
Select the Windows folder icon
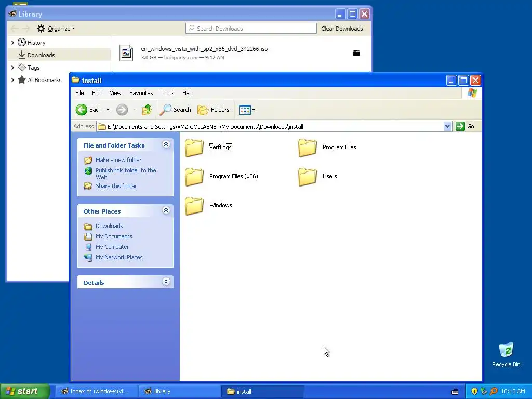pyautogui.click(x=194, y=206)
